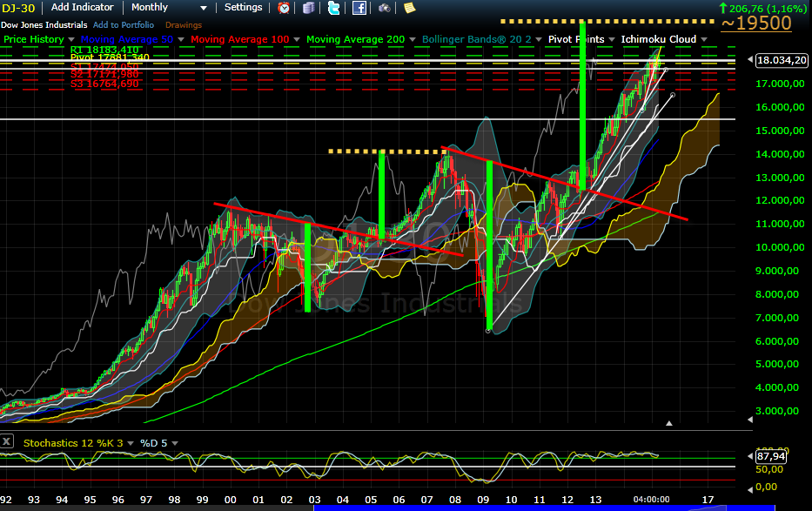812x511 pixels.
Task: Click year 03 on the time axis
Action: (314, 500)
